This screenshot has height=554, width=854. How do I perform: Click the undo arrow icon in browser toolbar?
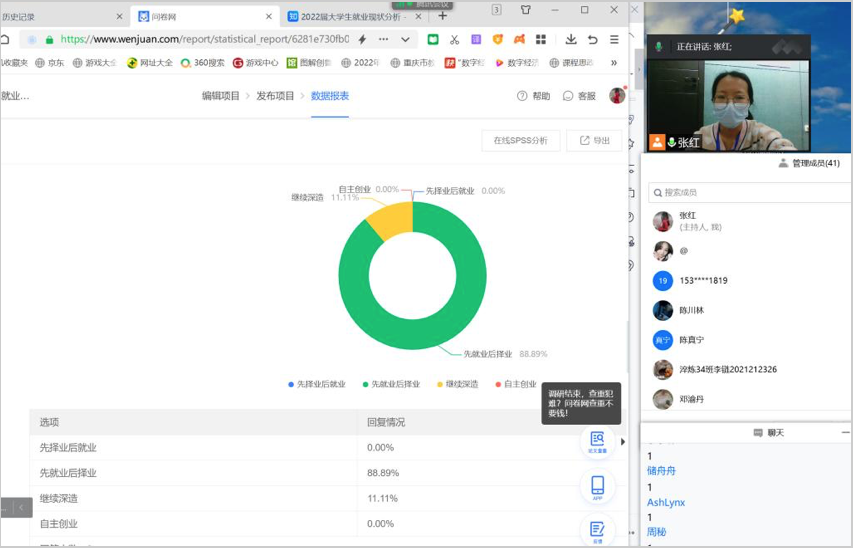coord(592,40)
